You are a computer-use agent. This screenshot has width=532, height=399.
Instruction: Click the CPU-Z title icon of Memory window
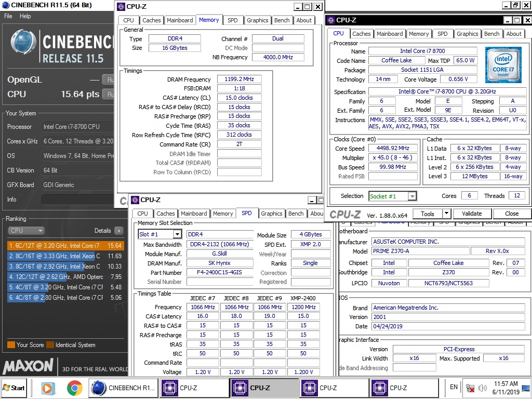[x=121, y=6]
